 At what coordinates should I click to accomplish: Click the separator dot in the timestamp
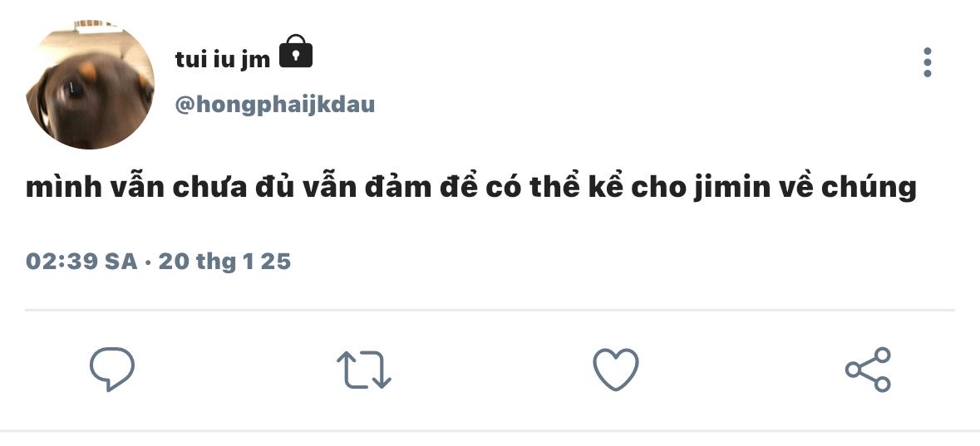[x=148, y=262]
